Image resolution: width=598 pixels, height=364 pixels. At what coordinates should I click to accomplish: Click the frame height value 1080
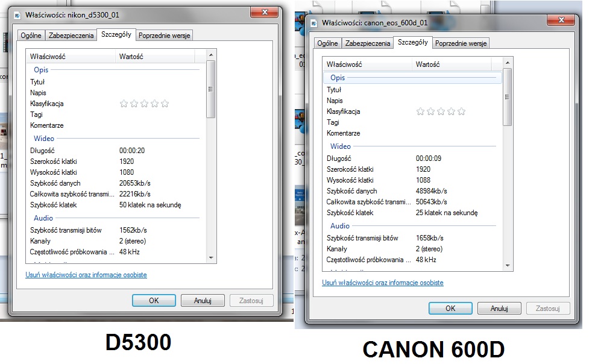pyautogui.click(x=127, y=172)
